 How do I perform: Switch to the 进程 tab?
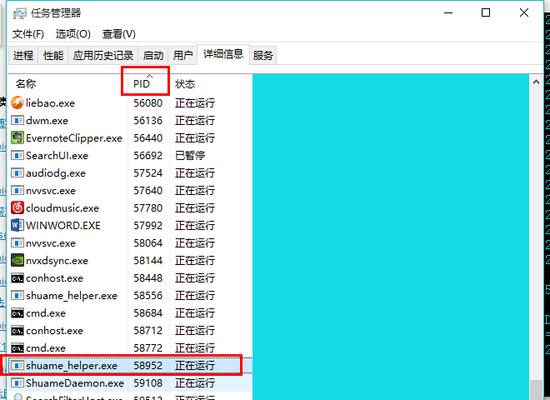point(23,55)
